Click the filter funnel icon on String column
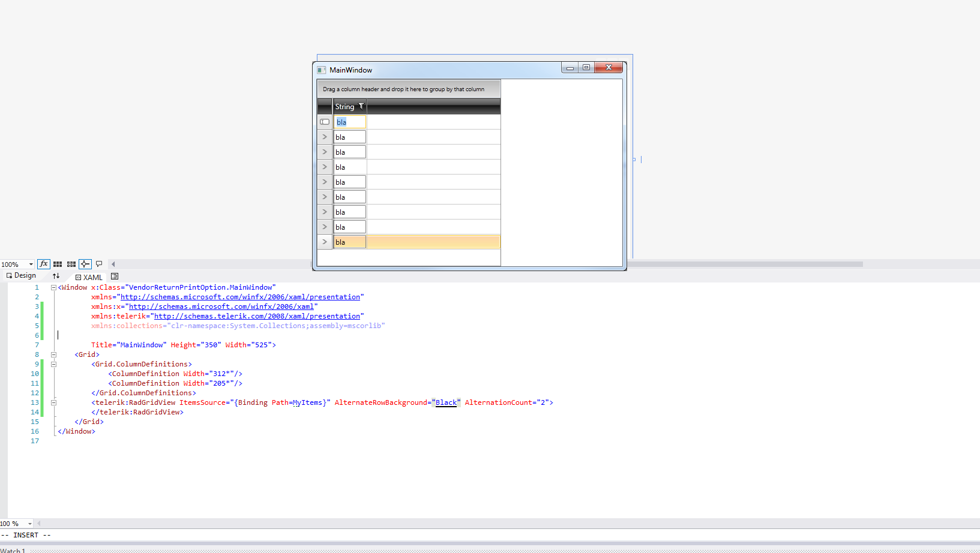Screen dimensions: 980x553 point(361,106)
